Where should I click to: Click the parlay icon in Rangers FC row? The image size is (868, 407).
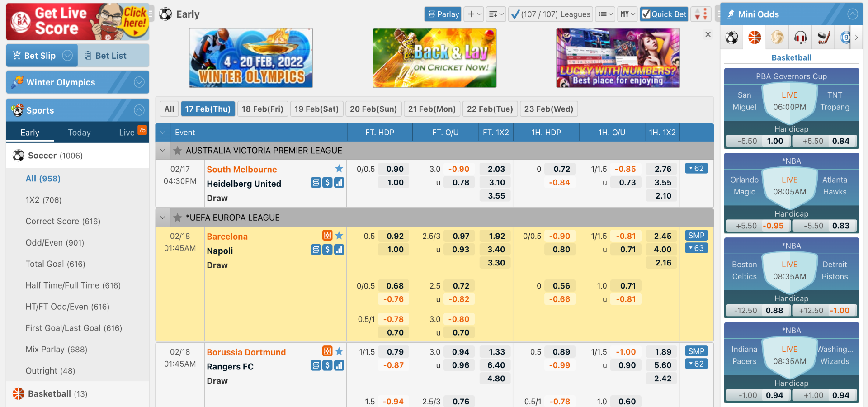click(x=316, y=365)
